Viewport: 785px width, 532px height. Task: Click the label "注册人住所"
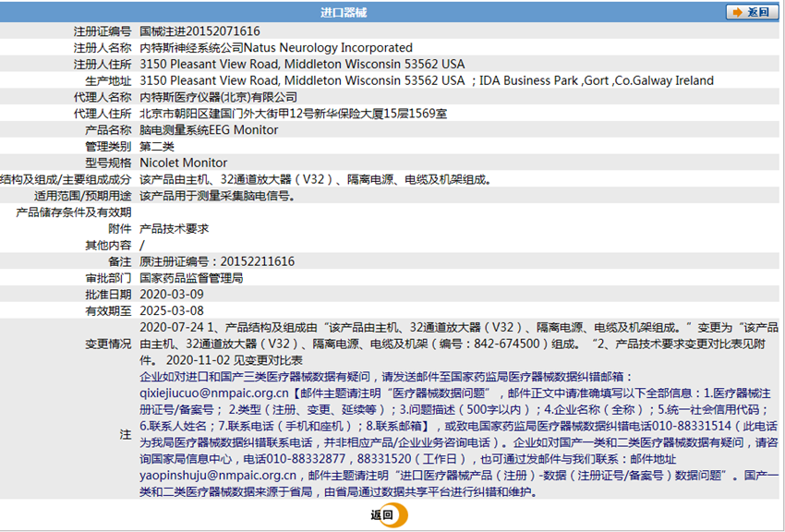(x=103, y=64)
